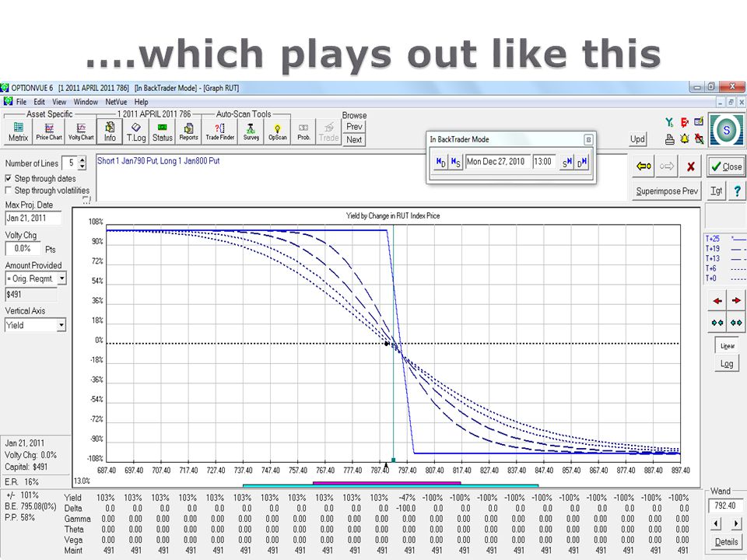Step forward one day in BackTrader
The height and width of the screenshot is (560, 747).
[x=582, y=162]
